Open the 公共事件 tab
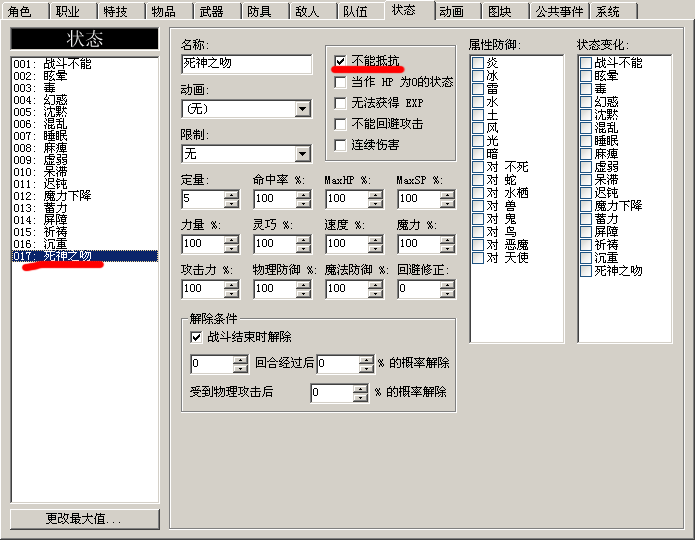This screenshot has width=695, height=540. click(559, 11)
